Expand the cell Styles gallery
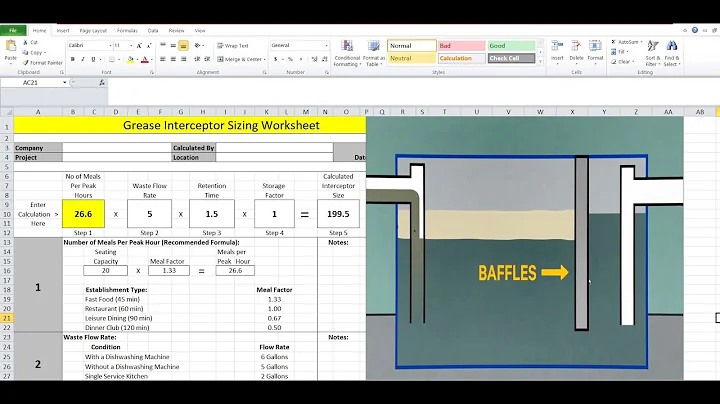This screenshot has width=720, height=404. [540, 61]
